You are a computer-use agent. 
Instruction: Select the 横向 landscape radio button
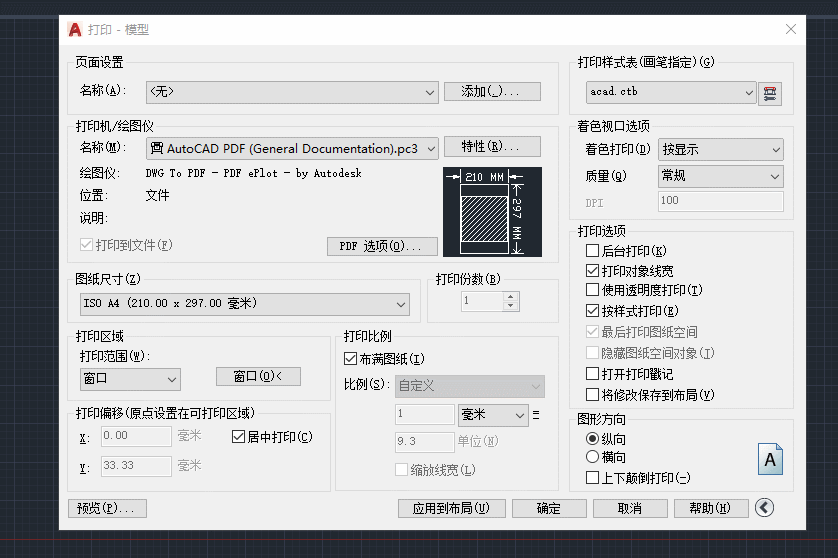[593, 457]
